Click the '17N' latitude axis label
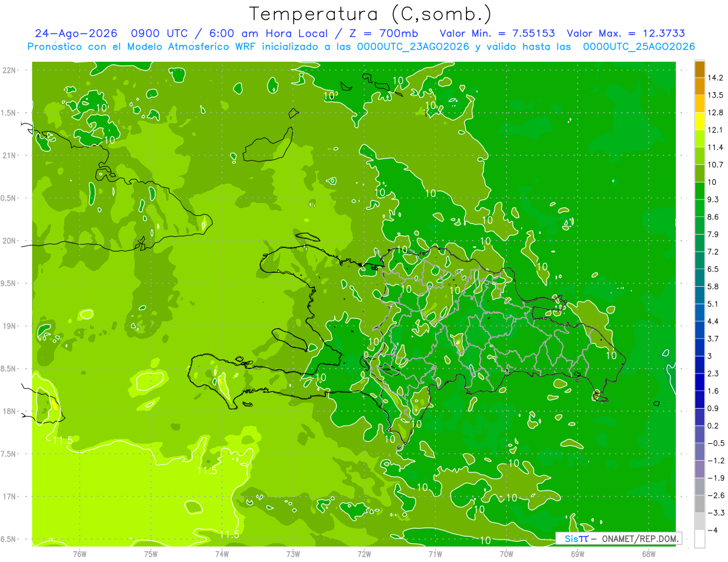 (8, 497)
